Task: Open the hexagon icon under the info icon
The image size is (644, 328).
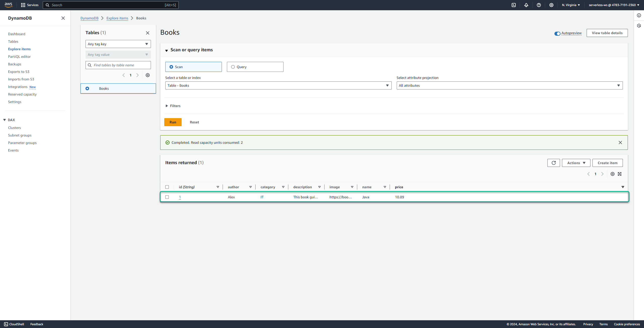Action: 639,26
